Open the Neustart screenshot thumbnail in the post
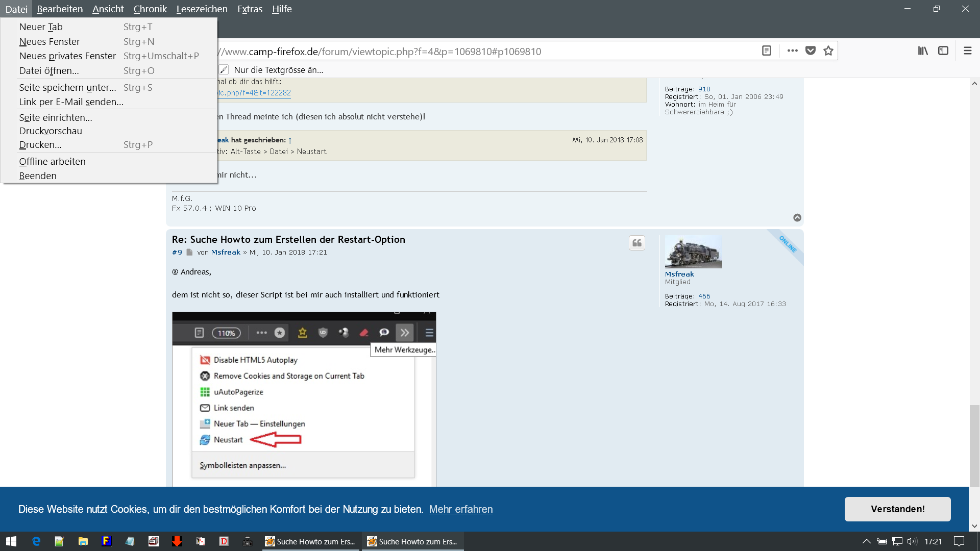Screen dimensions: 980x551 pos(304,399)
